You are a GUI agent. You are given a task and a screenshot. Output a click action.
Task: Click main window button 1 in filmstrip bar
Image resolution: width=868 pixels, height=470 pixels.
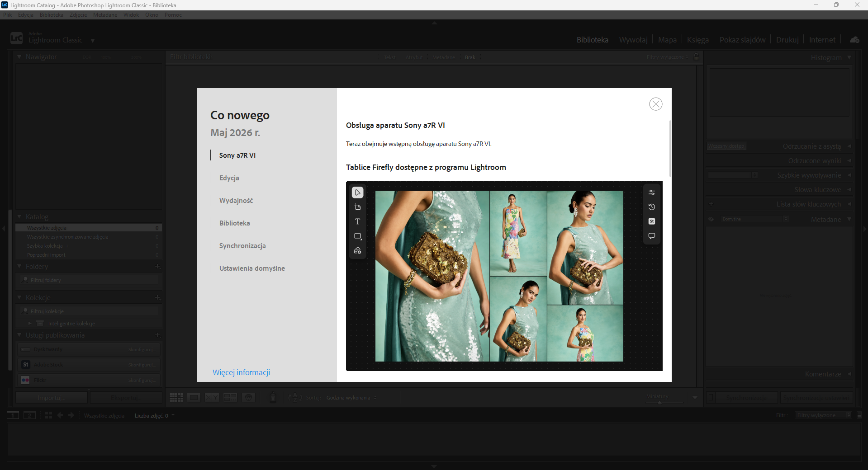tap(13, 415)
